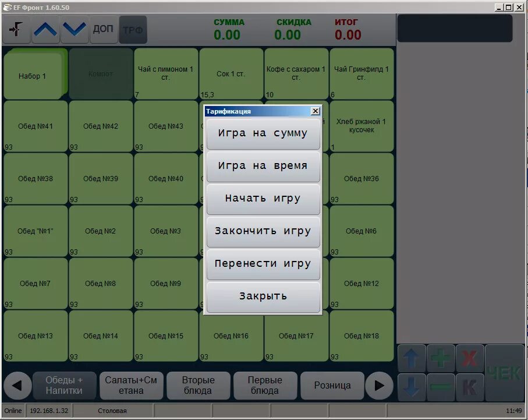Close the Тарификация dialog with X
The image size is (528, 420).
[315, 111]
